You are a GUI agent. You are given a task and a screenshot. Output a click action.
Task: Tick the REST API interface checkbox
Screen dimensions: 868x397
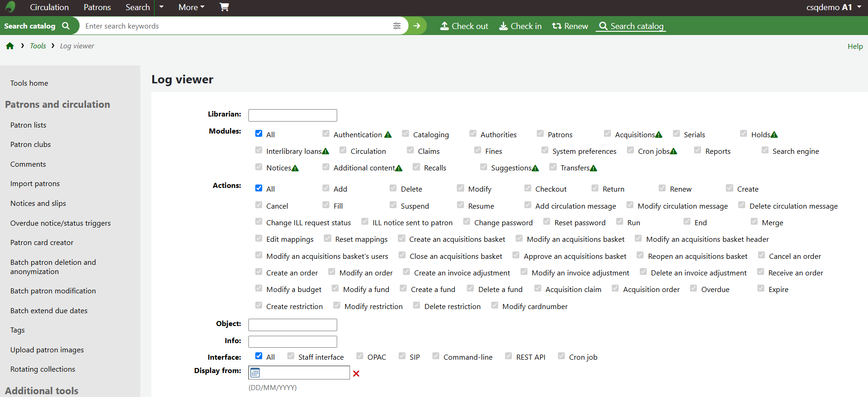[509, 356]
